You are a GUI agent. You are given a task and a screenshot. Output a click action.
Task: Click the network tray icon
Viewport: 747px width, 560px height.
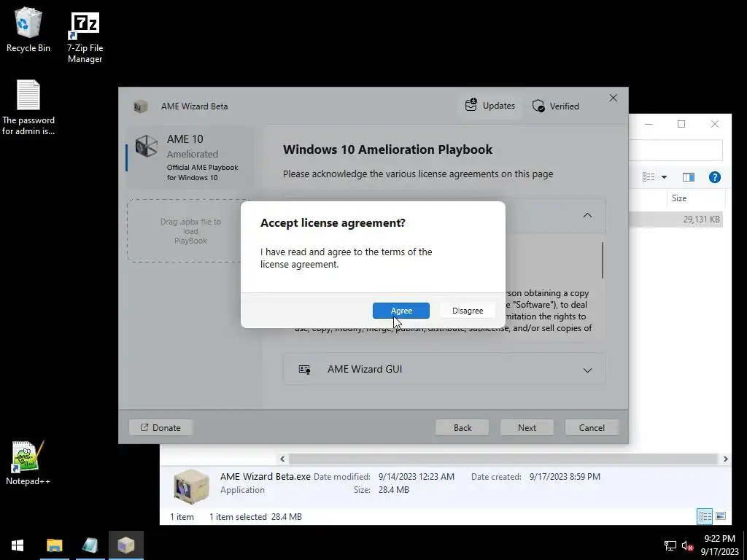pyautogui.click(x=670, y=545)
